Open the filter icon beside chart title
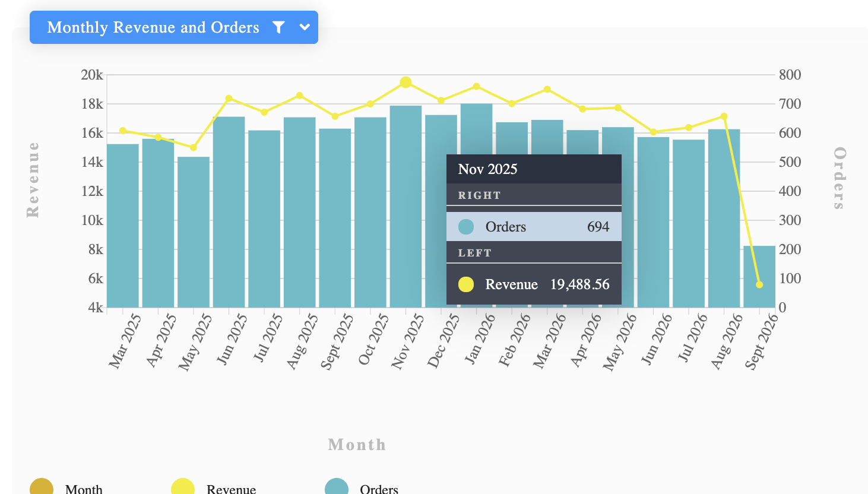This screenshot has height=494, width=868. pyautogui.click(x=278, y=27)
